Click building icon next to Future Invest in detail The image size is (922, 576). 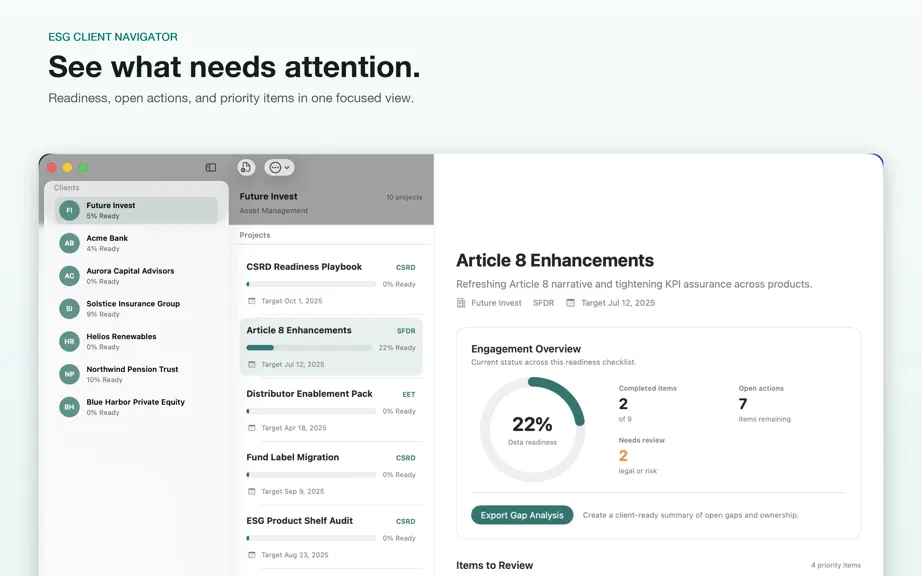point(461,303)
